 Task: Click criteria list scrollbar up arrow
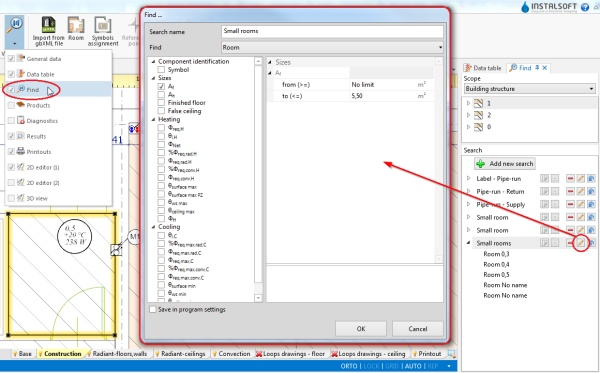(258, 61)
